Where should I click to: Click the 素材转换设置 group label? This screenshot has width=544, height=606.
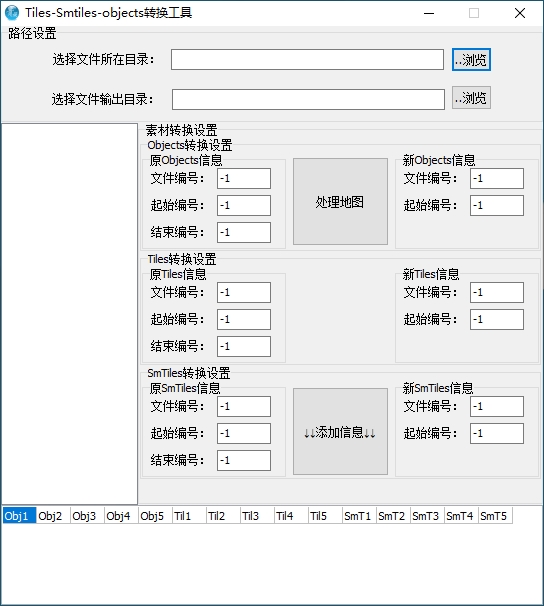(181, 130)
